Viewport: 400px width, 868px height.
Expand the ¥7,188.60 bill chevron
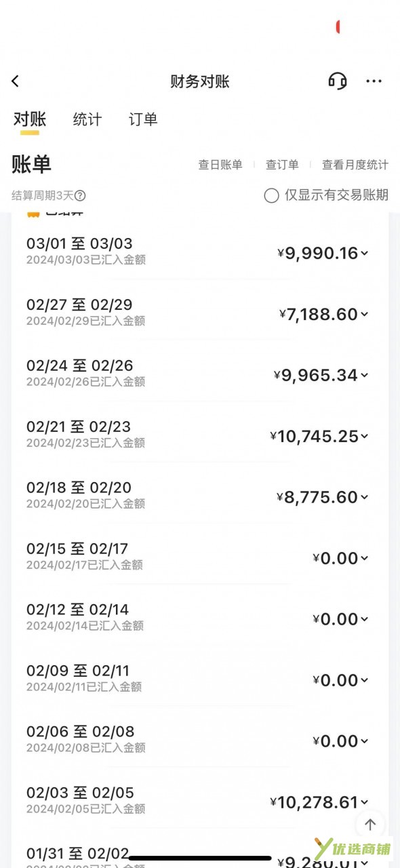365,315
